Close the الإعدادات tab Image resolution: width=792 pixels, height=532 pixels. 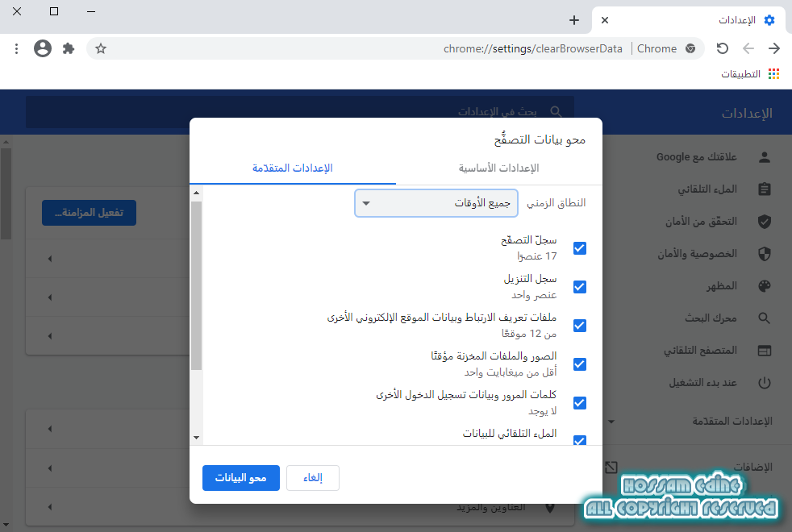(x=605, y=20)
